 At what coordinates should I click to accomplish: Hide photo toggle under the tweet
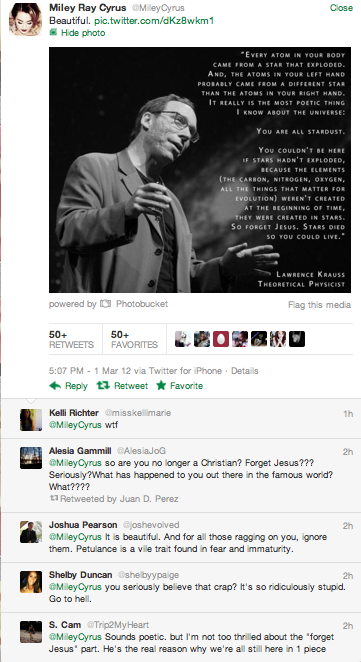pos(77,33)
